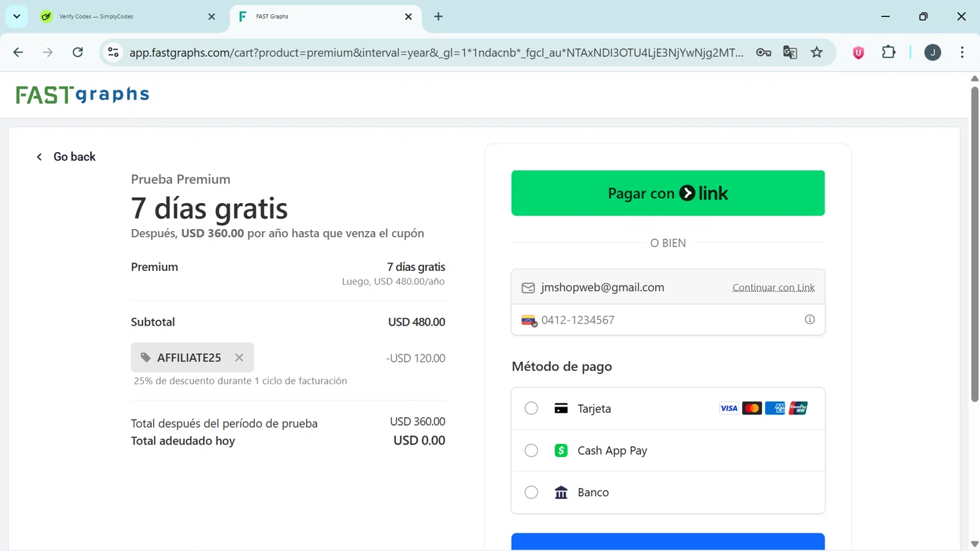Viewport: 980px width, 551px height.
Task: Click the Subtotal USD 480.00 value
Action: coord(416,322)
